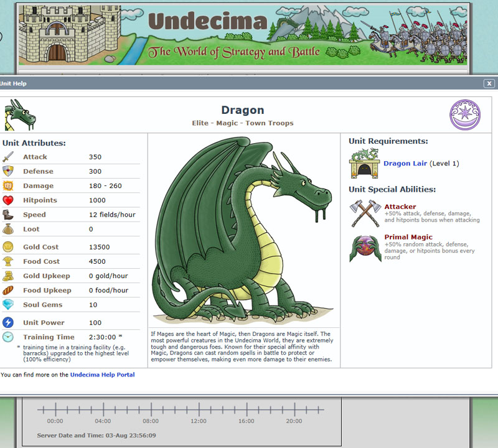
Task: Click the Loot coin icon
Action: [x=9, y=228]
